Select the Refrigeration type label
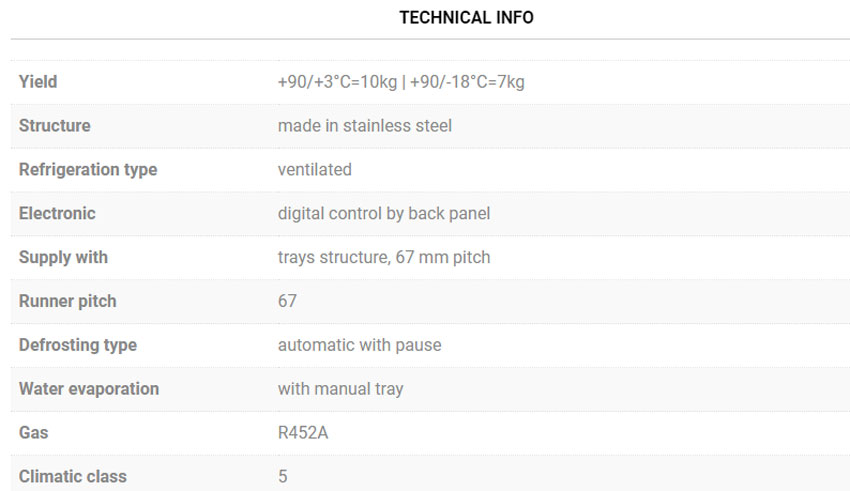Image resolution: width=850 pixels, height=491 pixels. [88, 170]
